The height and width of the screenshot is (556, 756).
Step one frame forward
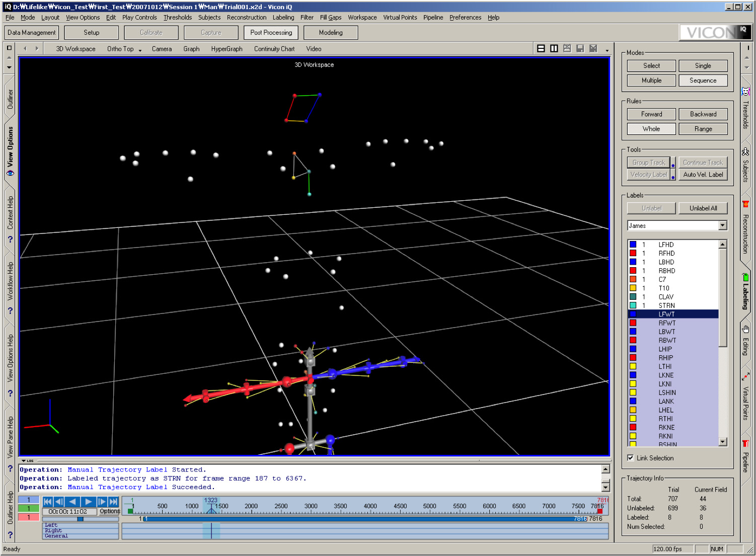click(x=102, y=502)
